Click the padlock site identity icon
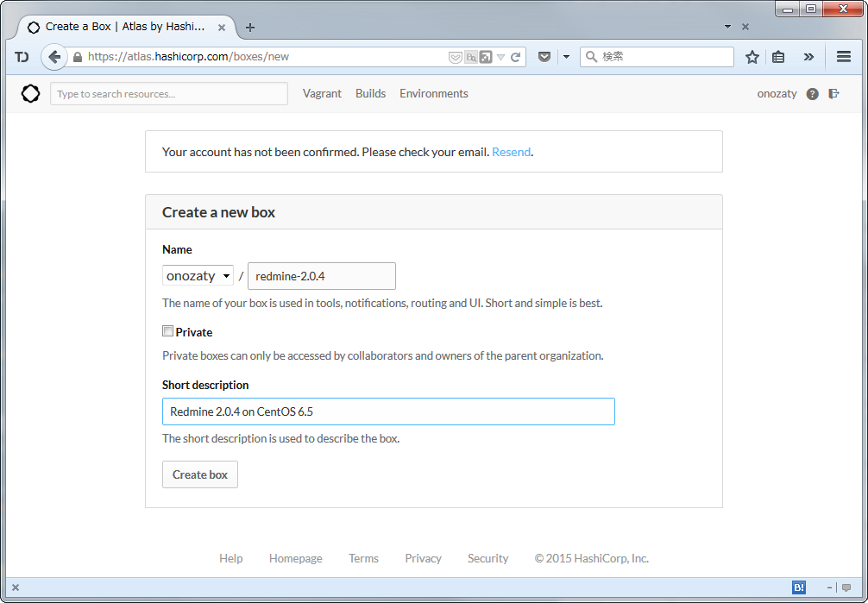Image resolution: width=868 pixels, height=603 pixels. pyautogui.click(x=78, y=56)
